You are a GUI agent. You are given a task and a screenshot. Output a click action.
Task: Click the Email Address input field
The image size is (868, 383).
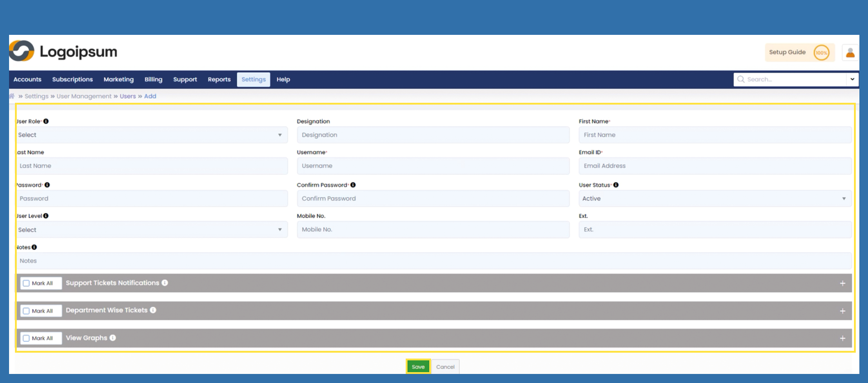click(x=715, y=166)
